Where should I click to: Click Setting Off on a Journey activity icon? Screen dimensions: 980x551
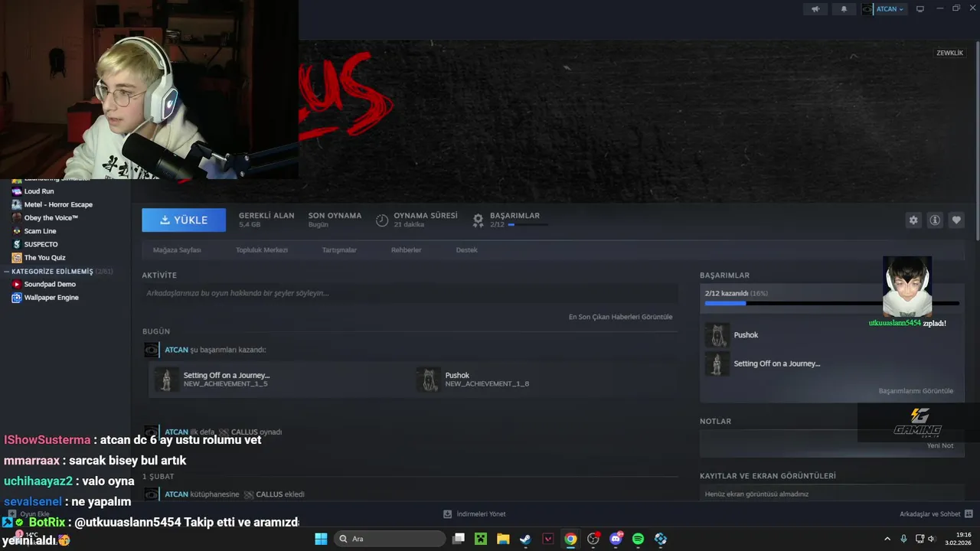point(166,379)
